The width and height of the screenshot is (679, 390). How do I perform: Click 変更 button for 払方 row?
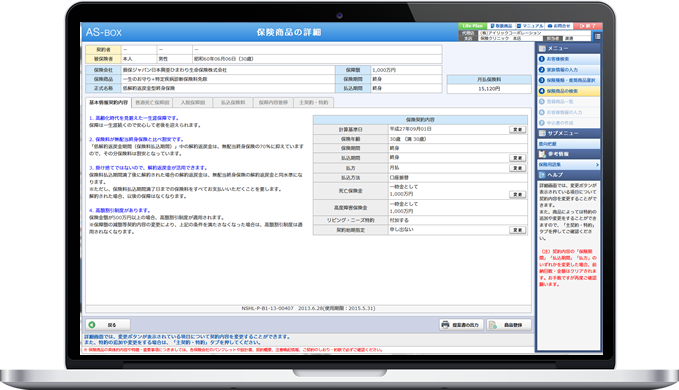(517, 168)
